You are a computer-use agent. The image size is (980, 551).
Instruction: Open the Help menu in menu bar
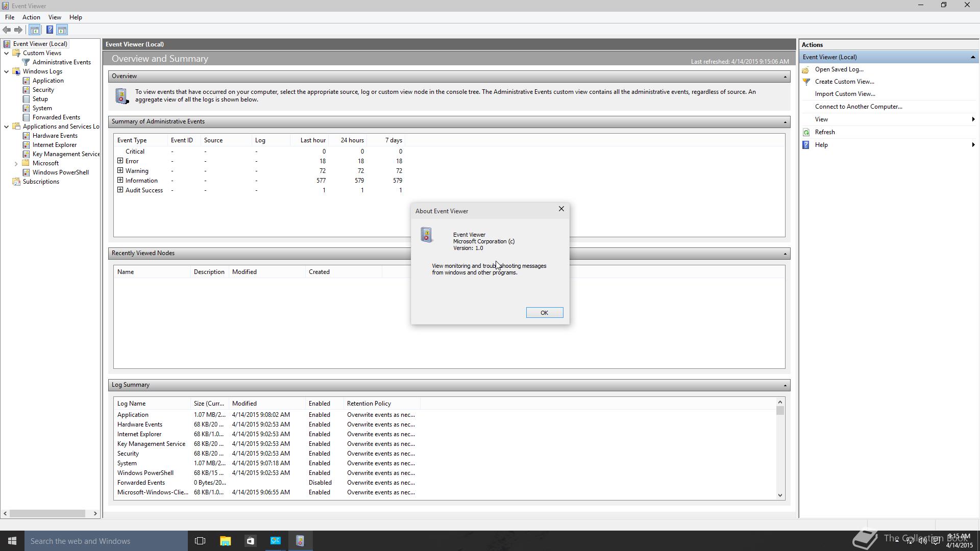76,17
